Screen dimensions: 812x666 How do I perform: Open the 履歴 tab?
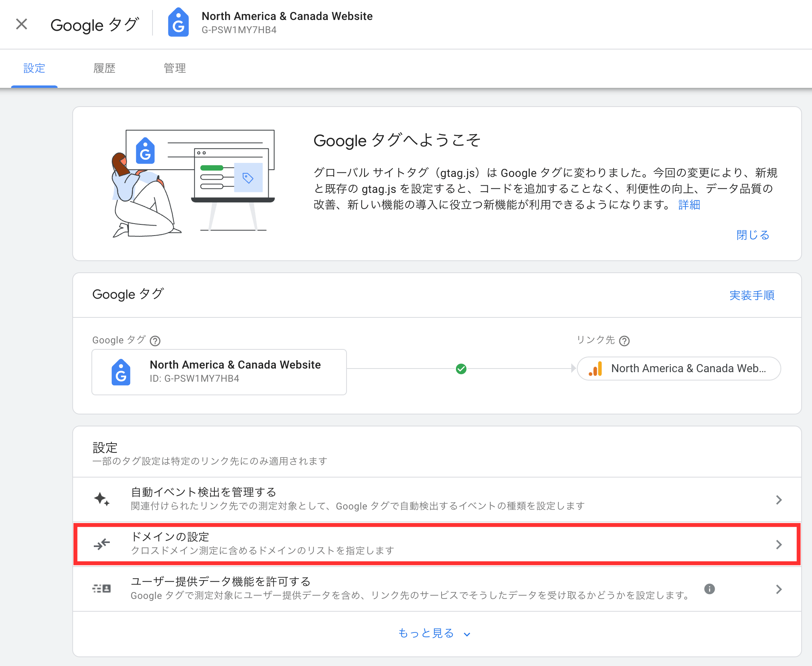click(x=104, y=68)
